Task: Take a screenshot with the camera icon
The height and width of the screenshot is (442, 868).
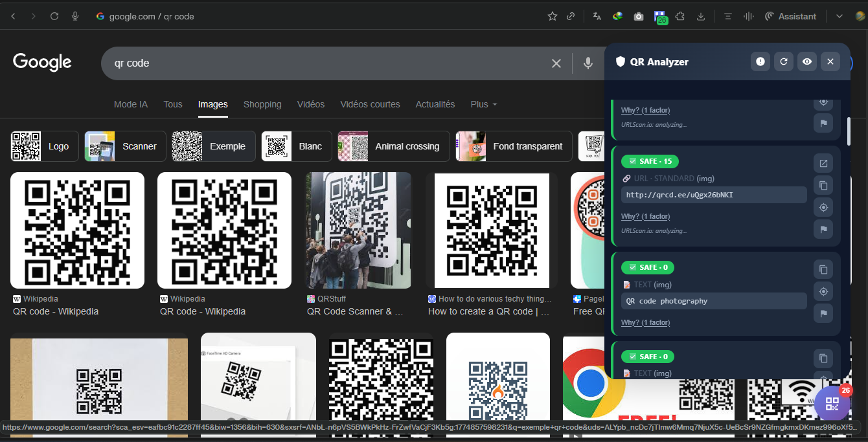Action: click(x=639, y=16)
